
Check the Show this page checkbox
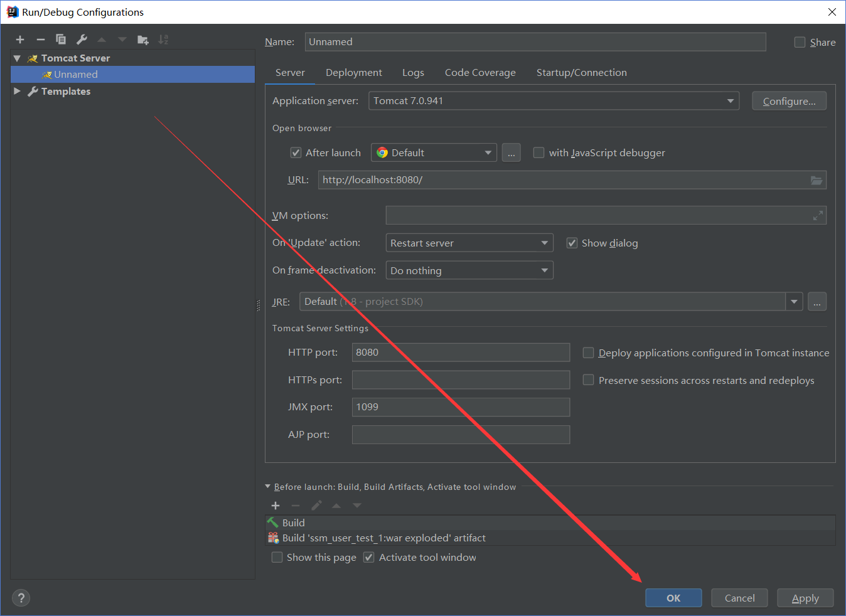click(277, 557)
